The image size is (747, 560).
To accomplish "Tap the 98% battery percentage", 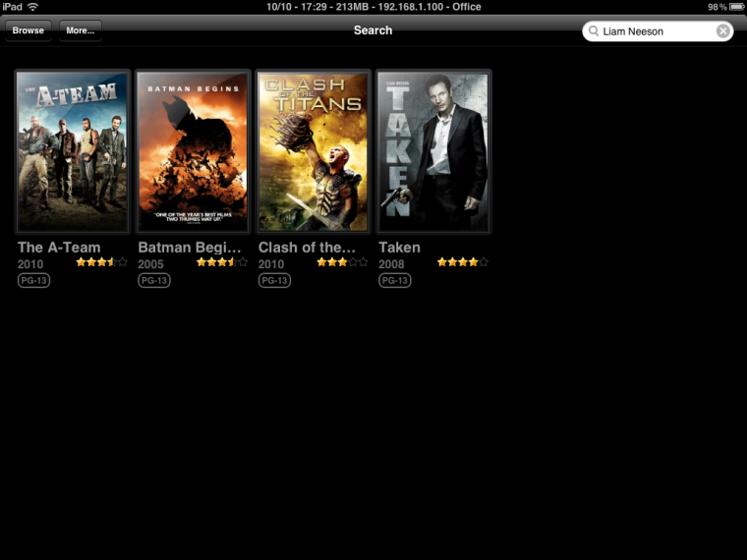I will coord(717,7).
